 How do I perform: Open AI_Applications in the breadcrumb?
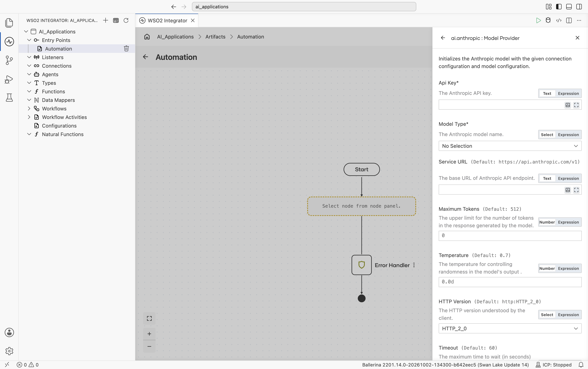[175, 37]
